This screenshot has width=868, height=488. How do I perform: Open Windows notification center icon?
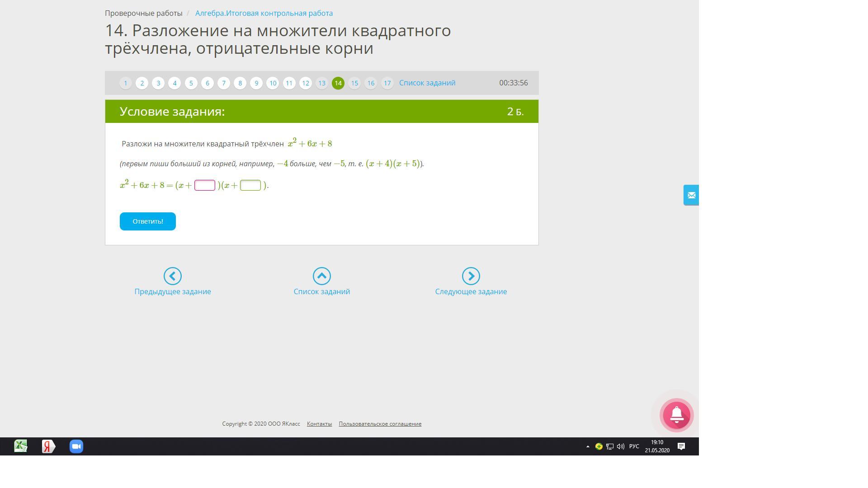click(x=681, y=446)
